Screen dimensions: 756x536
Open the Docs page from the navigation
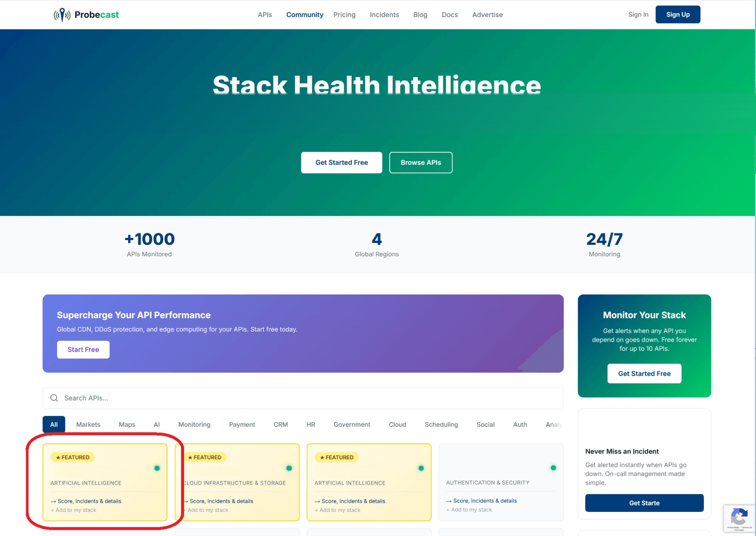tap(449, 14)
